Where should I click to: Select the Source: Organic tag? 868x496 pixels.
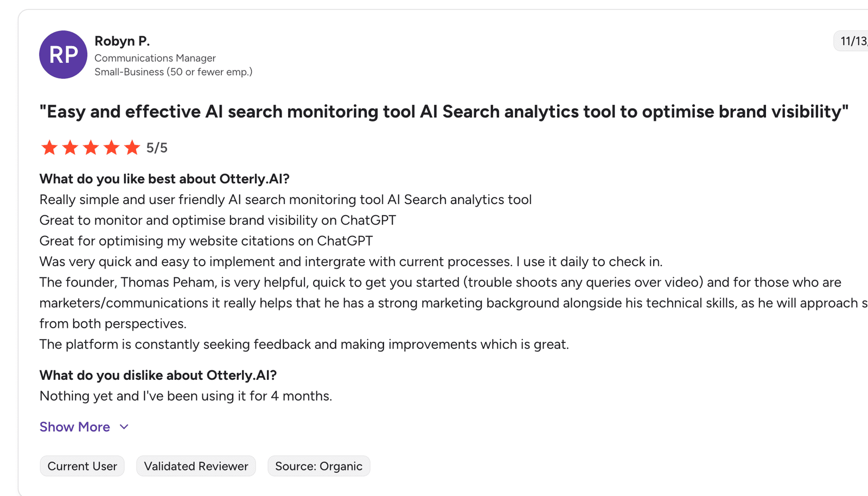tap(318, 466)
